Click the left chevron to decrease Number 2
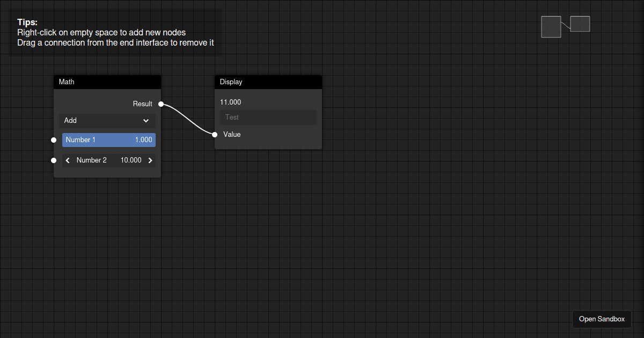 click(67, 160)
